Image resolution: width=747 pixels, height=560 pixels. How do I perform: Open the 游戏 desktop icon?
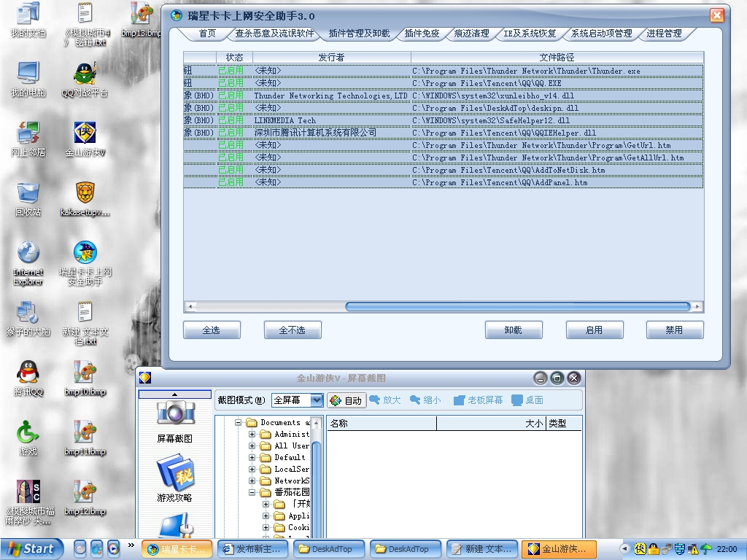coord(28,438)
